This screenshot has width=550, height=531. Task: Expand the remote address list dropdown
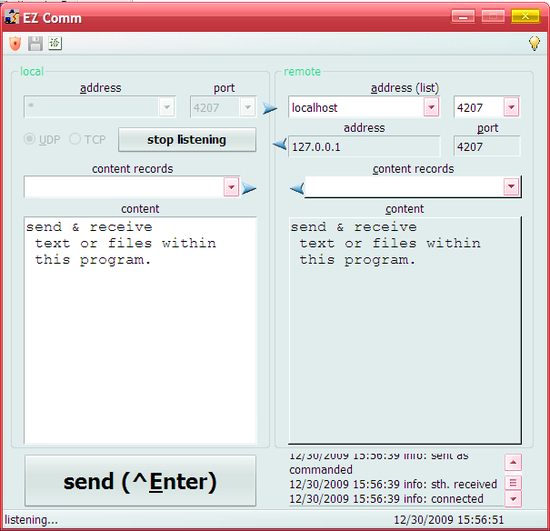431,107
